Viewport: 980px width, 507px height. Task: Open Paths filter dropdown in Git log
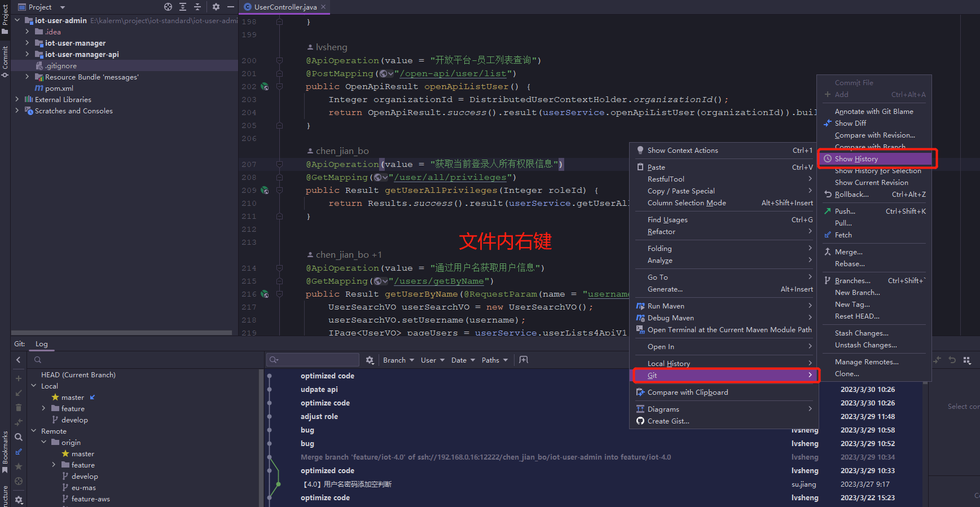[x=495, y=360]
